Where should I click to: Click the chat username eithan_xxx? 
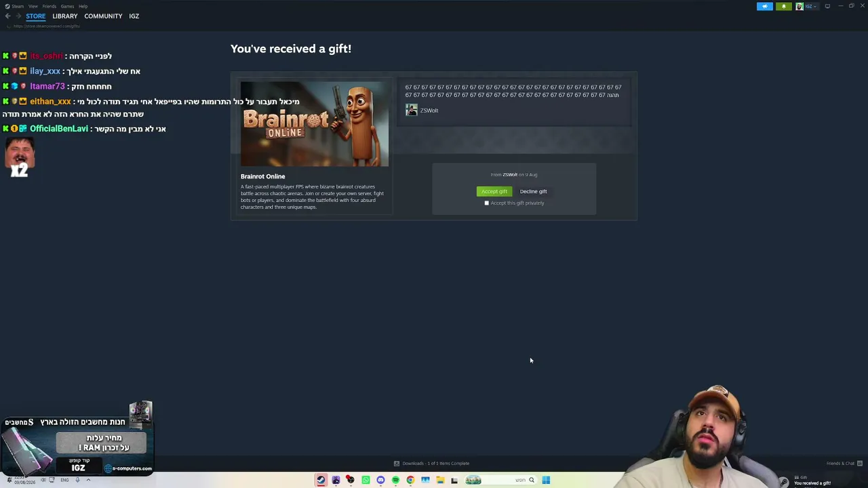pyautogui.click(x=50, y=102)
